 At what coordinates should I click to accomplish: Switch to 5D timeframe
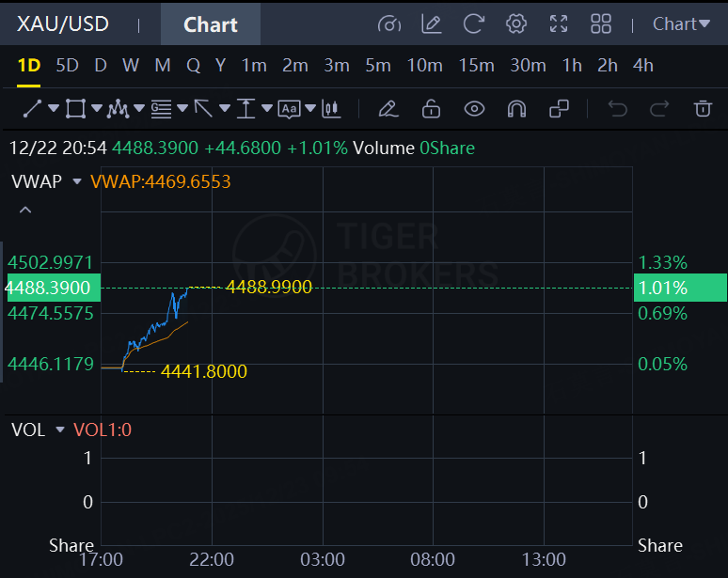68,66
